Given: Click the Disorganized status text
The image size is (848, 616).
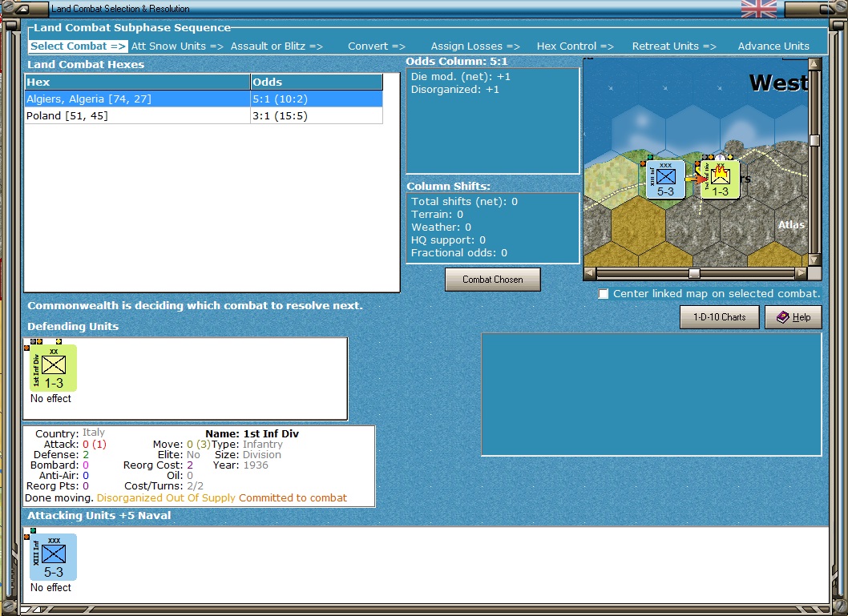Looking at the screenshot, I should 129,498.
